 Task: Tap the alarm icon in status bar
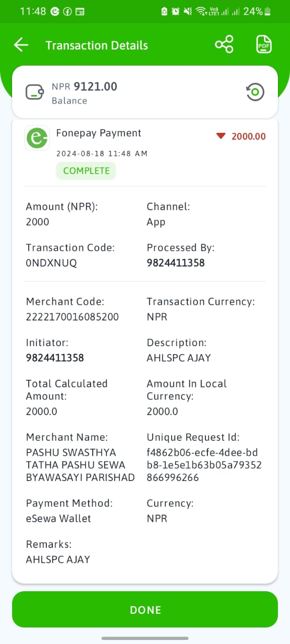point(176,11)
